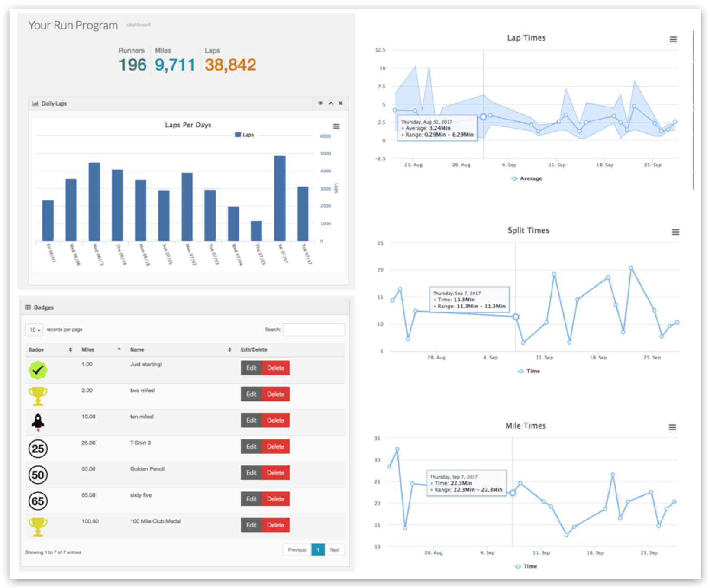
Task: Delete the Just starting! badge
Action: (x=276, y=368)
